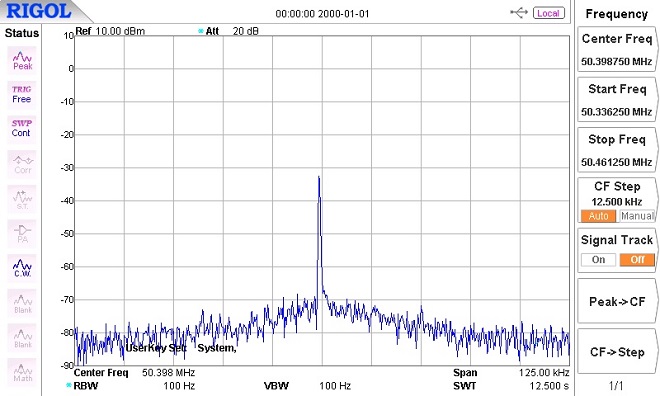Set CF Step mode to Auto
The image size is (660, 396).
click(x=598, y=216)
